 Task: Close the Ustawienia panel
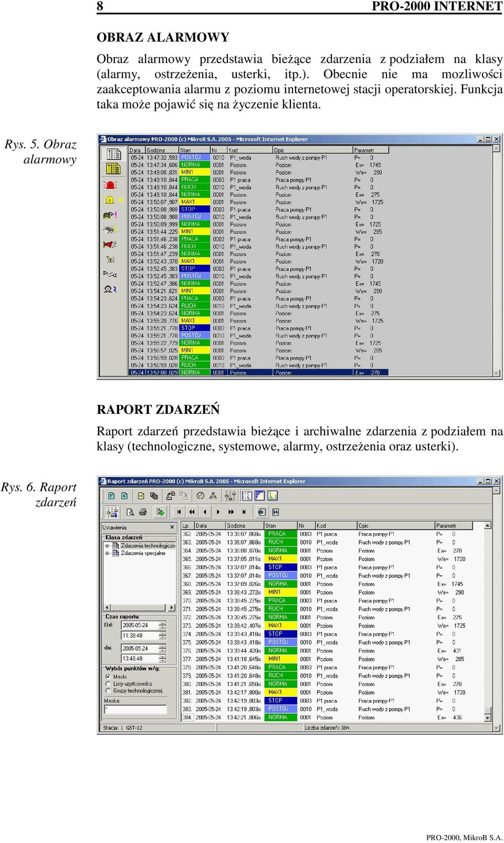(x=172, y=527)
